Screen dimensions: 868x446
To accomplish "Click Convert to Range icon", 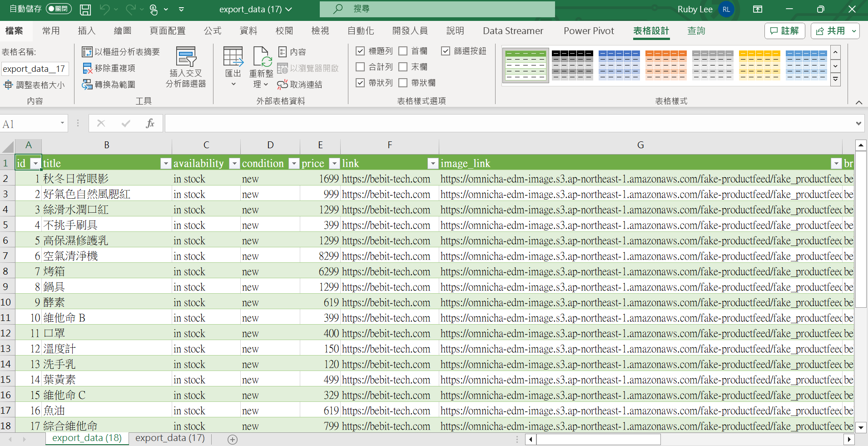I will (87, 85).
